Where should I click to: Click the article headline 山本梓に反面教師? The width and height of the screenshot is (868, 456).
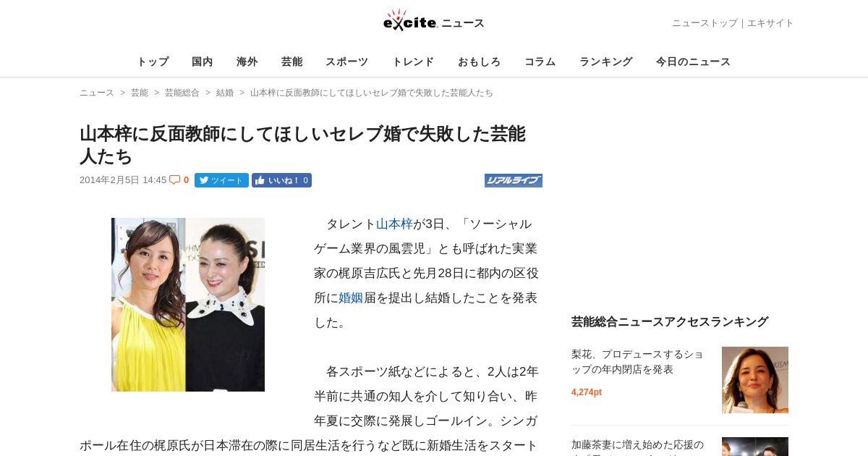pyautogui.click(x=302, y=145)
